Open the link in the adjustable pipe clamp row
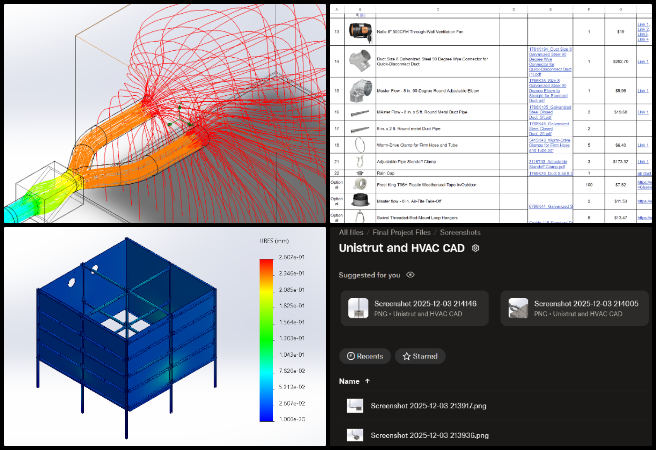The height and width of the screenshot is (450, 656). (x=642, y=160)
